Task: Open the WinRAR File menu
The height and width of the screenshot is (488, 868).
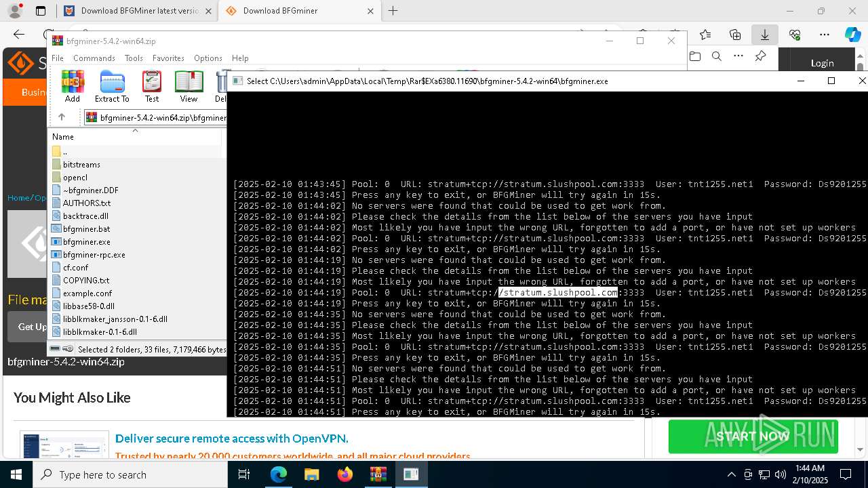Action: pyautogui.click(x=58, y=58)
